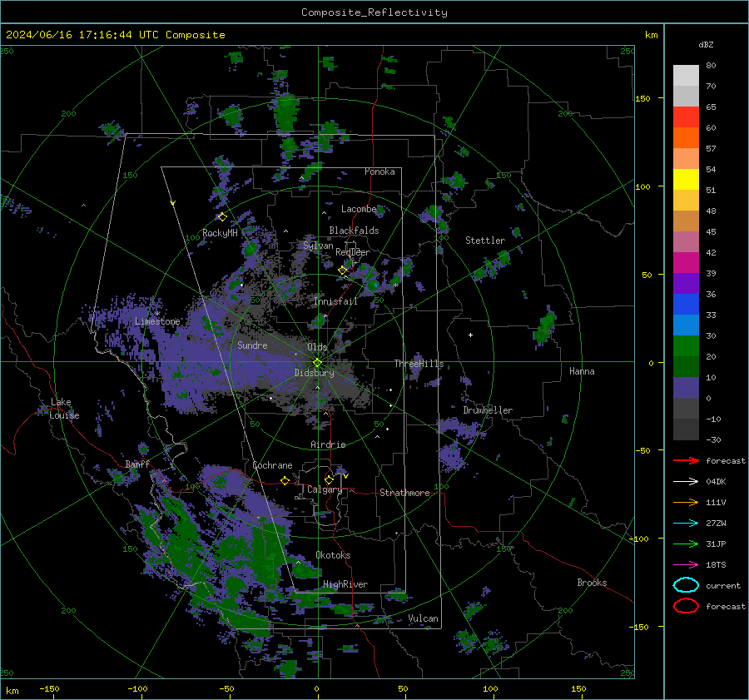Screen dimensions: 749x700
Task: Click the 2024/06/16 17:16:44 UTC timestamp
Action: click(82, 35)
